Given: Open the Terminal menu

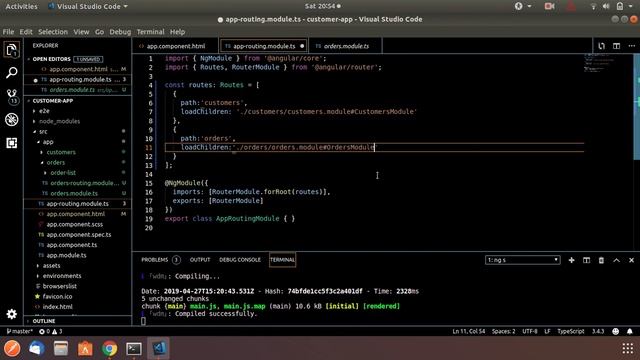Looking at the screenshot, I should (150, 32).
